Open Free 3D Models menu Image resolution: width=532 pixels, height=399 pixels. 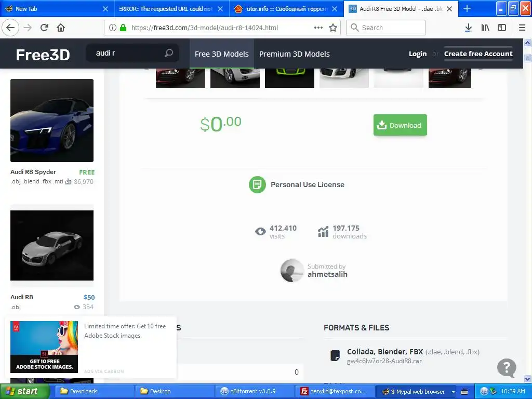[221, 54]
